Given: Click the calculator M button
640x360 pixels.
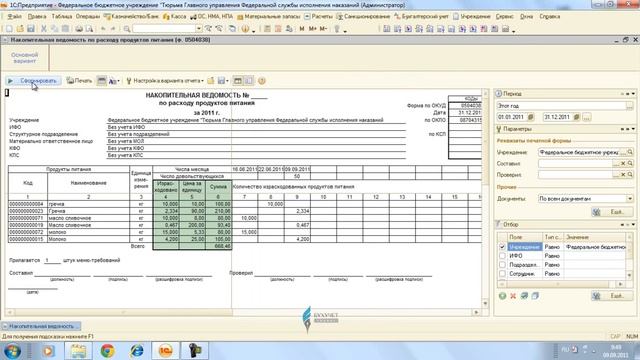Looking at the screenshot, I should pyautogui.click(x=302, y=29).
